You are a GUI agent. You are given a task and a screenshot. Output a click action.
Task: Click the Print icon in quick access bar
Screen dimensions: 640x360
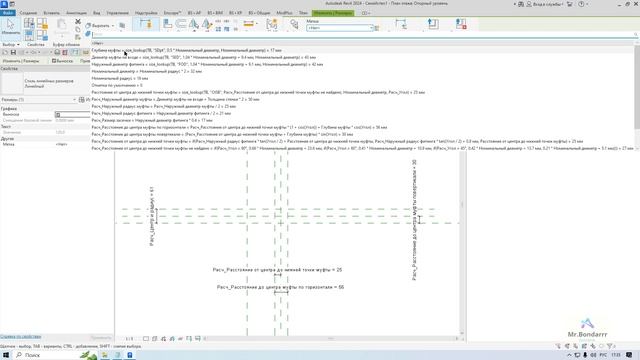57,53
